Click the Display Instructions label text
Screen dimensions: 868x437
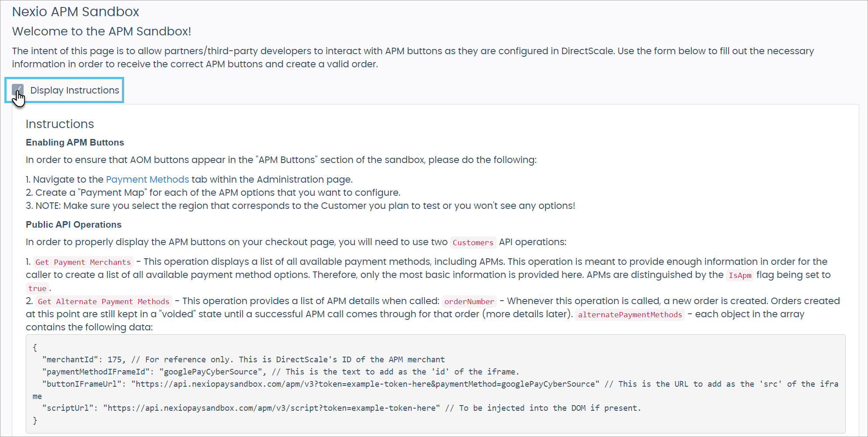click(x=74, y=90)
